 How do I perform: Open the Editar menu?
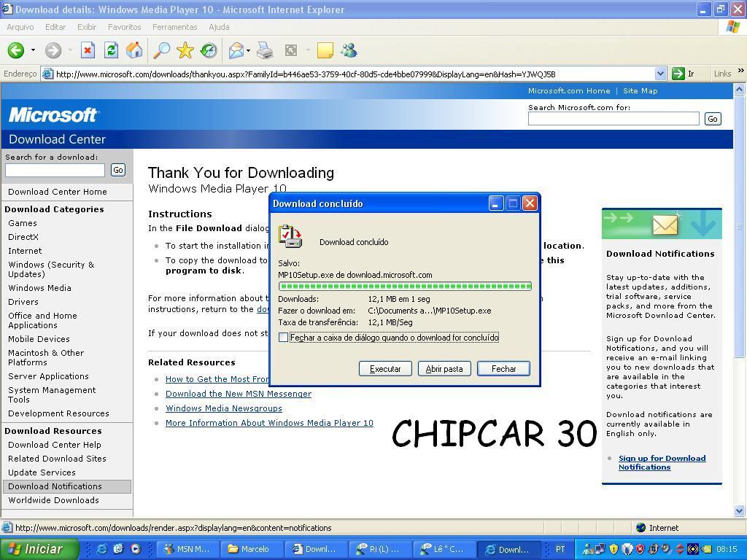[55, 27]
